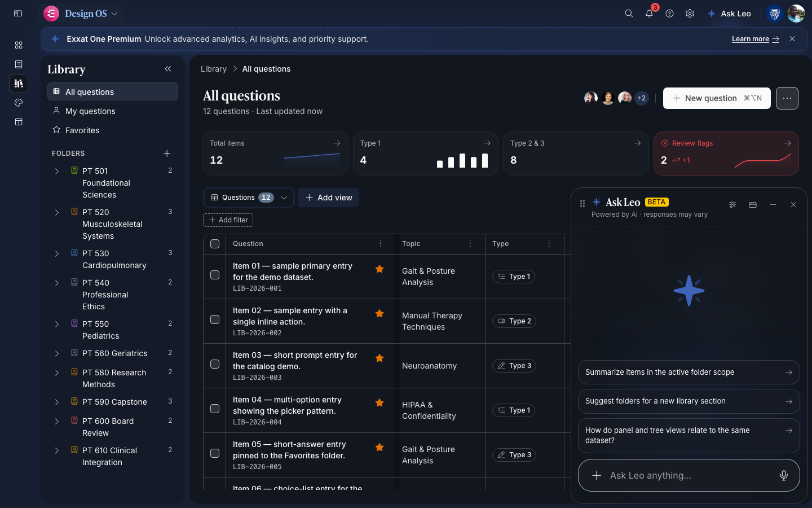Open Topic column options menu
Image resolution: width=812 pixels, height=508 pixels.
point(470,244)
